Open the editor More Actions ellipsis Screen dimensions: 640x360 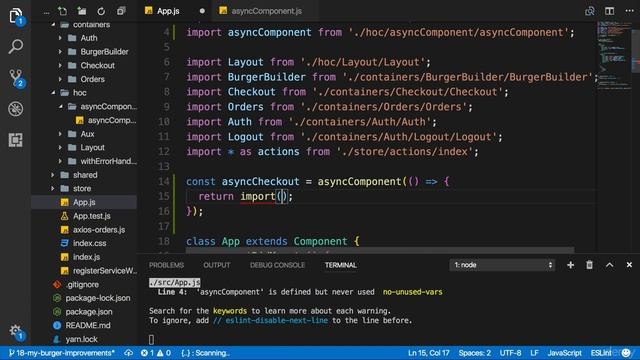(629, 11)
